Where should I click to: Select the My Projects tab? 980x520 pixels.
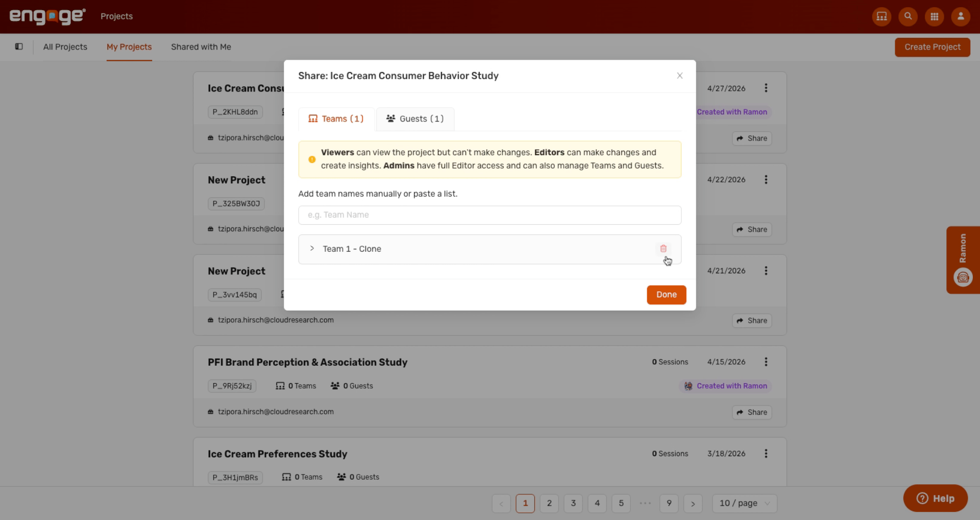(129, 47)
